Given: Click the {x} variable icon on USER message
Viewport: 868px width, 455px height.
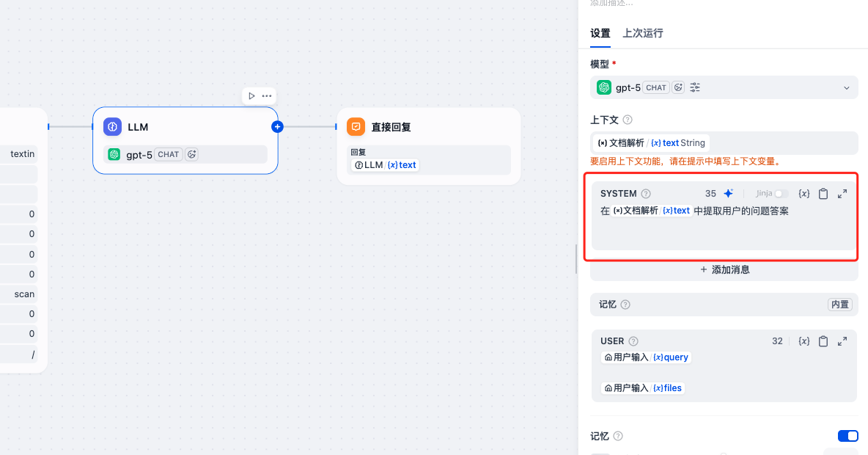Looking at the screenshot, I should pyautogui.click(x=803, y=341).
